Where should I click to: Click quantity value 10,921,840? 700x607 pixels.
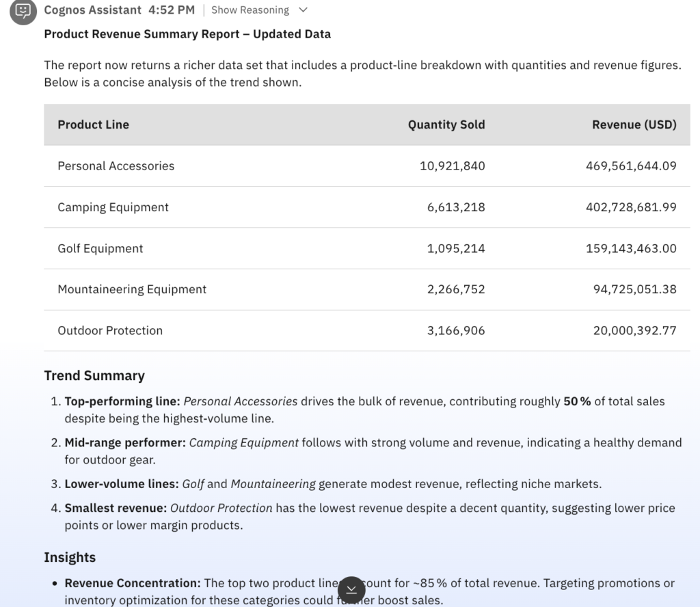452,166
